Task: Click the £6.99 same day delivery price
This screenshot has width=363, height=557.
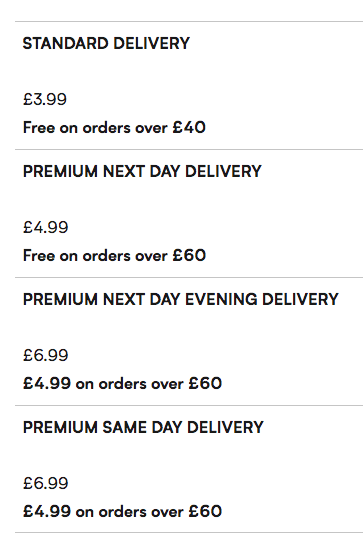Action: coord(45,483)
